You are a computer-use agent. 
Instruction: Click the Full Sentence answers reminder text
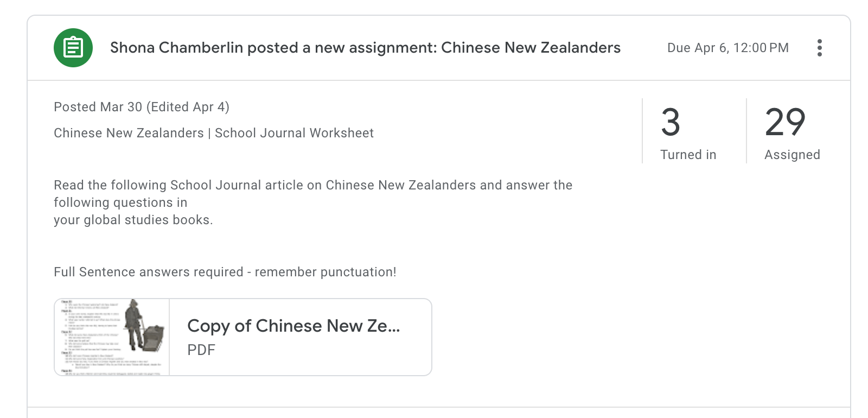[225, 272]
